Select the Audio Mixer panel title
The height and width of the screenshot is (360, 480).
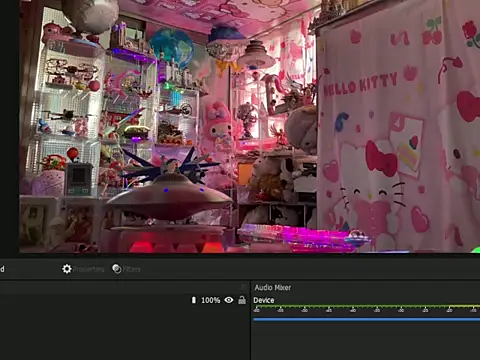(x=273, y=287)
